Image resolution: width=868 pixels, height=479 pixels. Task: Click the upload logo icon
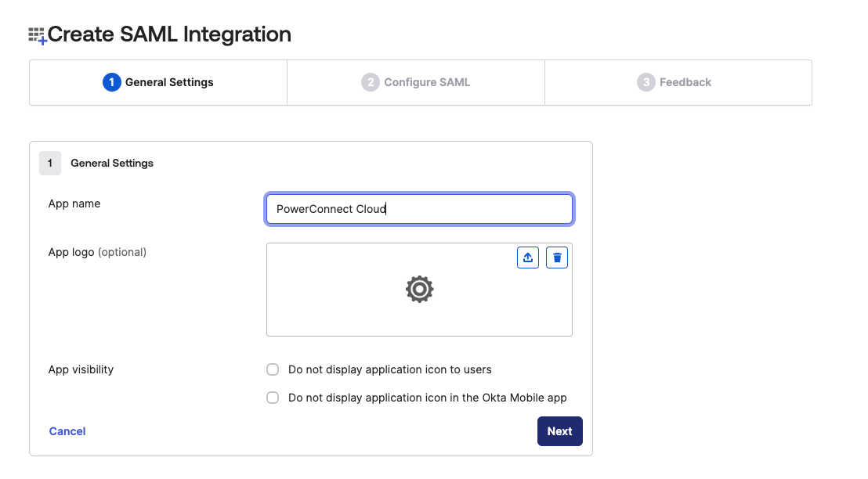point(528,258)
